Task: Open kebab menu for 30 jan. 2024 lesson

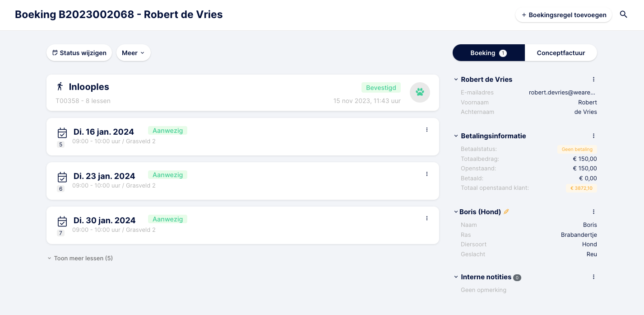Action: coord(427,218)
